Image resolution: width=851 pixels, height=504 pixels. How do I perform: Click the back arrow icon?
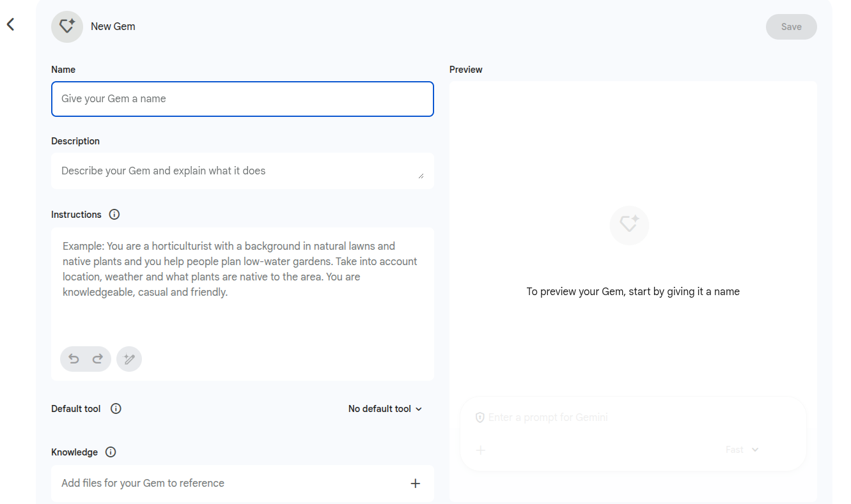(10, 25)
